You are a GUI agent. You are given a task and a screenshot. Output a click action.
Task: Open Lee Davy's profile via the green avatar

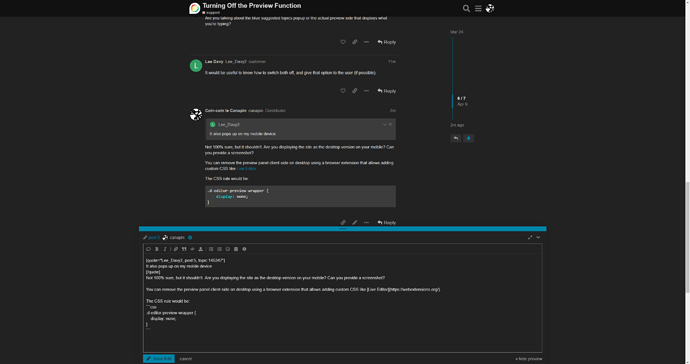(196, 66)
